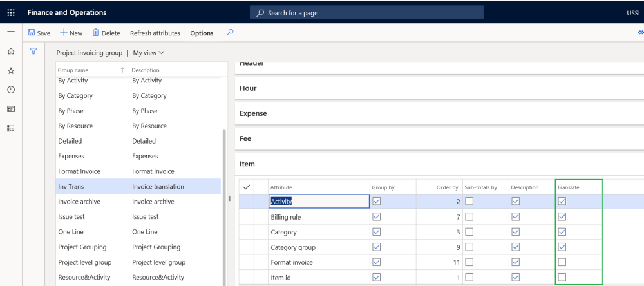644x286 pixels.
Task: Open Recent clock icon in sidebar
Action: (11, 90)
